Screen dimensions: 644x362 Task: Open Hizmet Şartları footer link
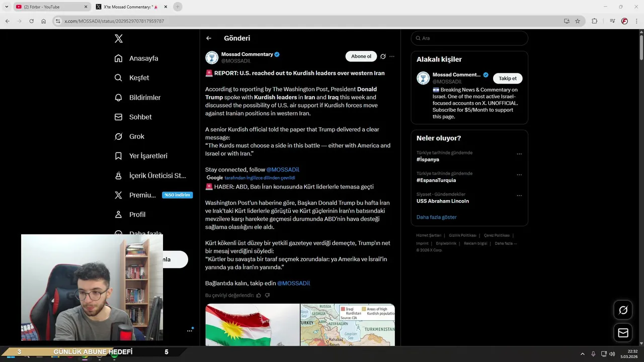[x=429, y=235]
